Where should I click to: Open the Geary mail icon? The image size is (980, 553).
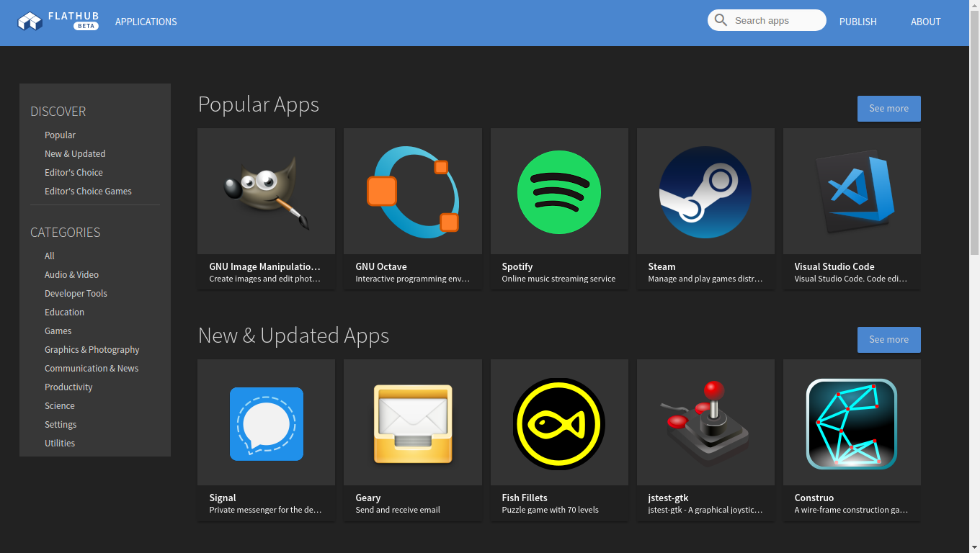(x=413, y=423)
